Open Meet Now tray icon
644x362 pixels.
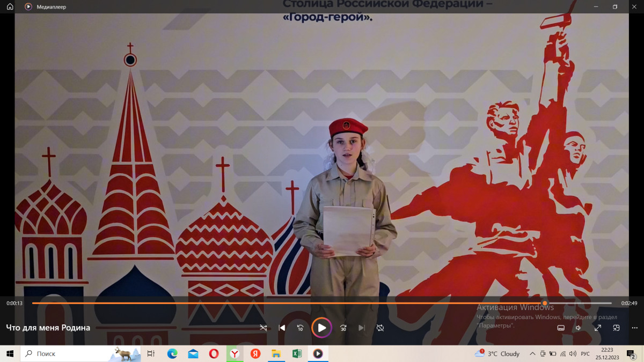[x=543, y=354]
